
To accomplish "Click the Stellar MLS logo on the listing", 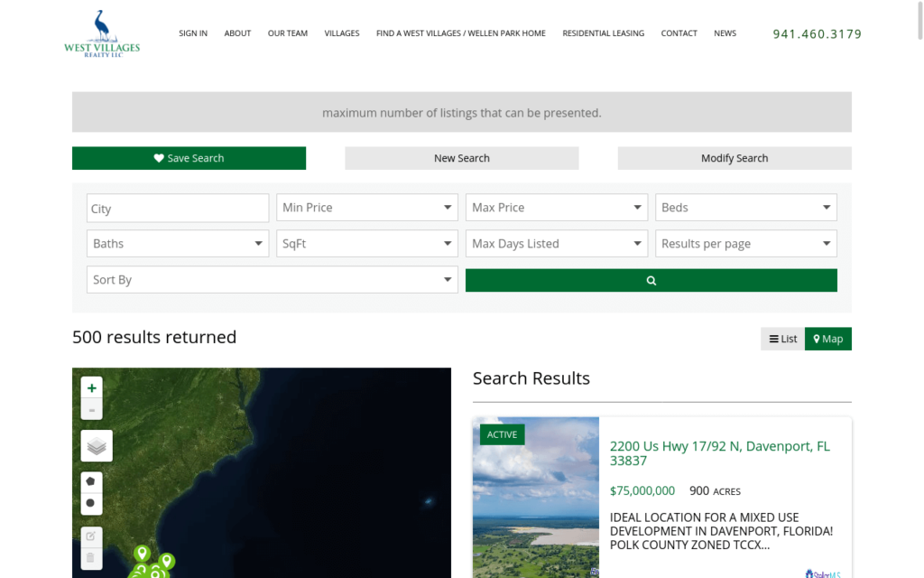I will tap(823, 573).
